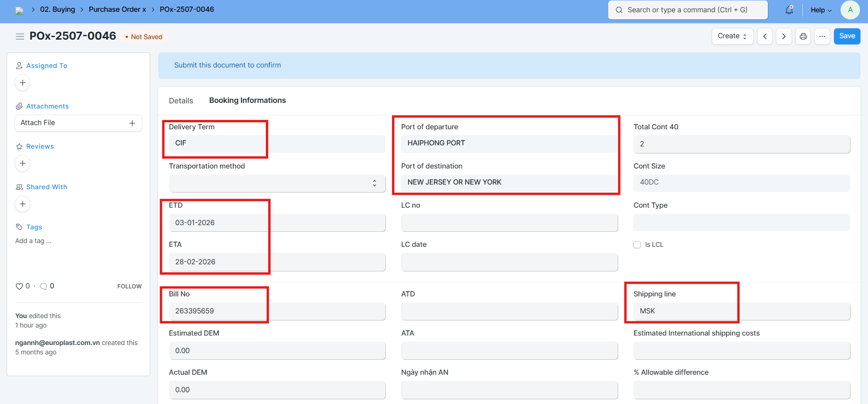Click the FOLLOW link in sidebar
The image size is (868, 404).
pyautogui.click(x=129, y=286)
